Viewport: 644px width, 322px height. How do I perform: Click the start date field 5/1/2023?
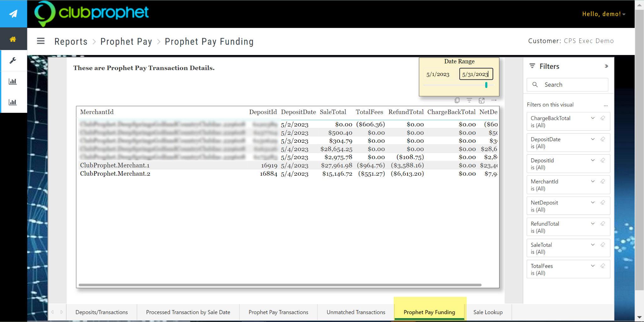[438, 74]
